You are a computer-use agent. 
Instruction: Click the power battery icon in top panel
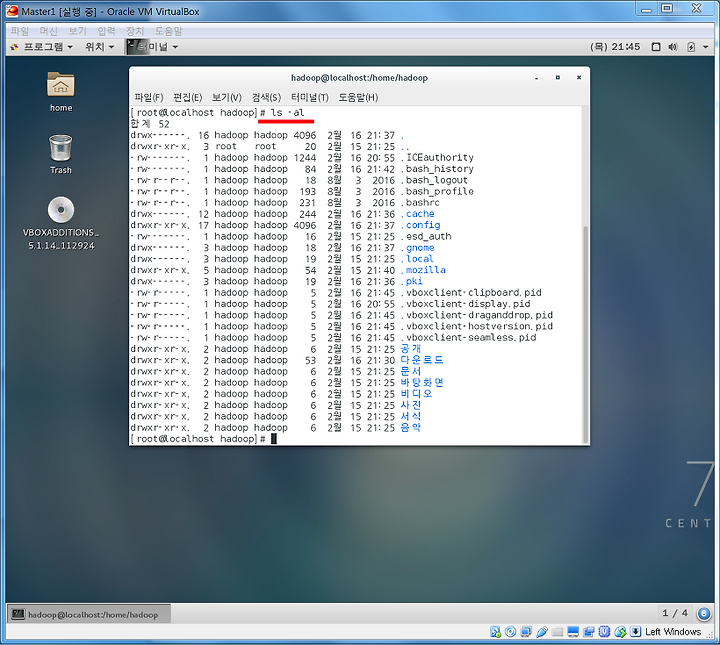(691, 47)
